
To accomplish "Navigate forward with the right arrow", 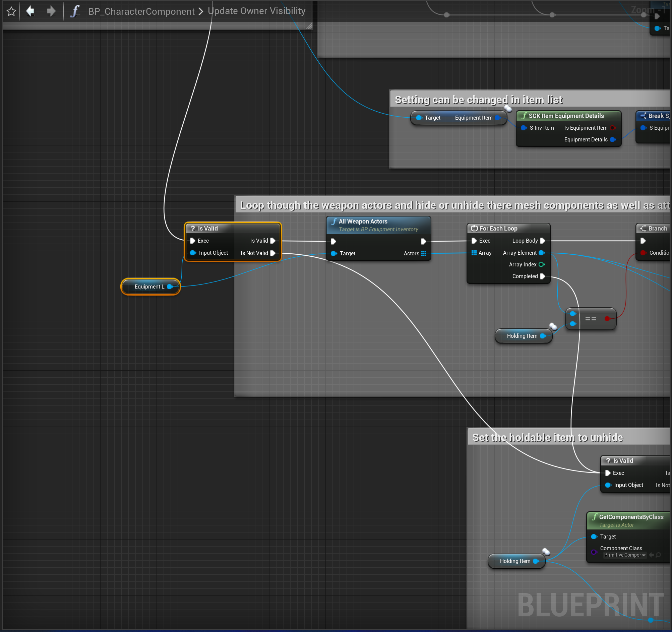I will (x=51, y=11).
